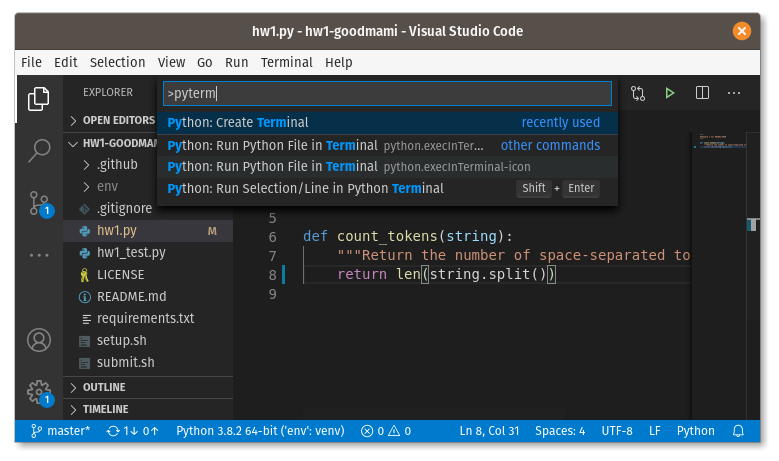Screen dimensions: 779x461
Task: Click errors and warnings count in status bar
Action: point(386,431)
